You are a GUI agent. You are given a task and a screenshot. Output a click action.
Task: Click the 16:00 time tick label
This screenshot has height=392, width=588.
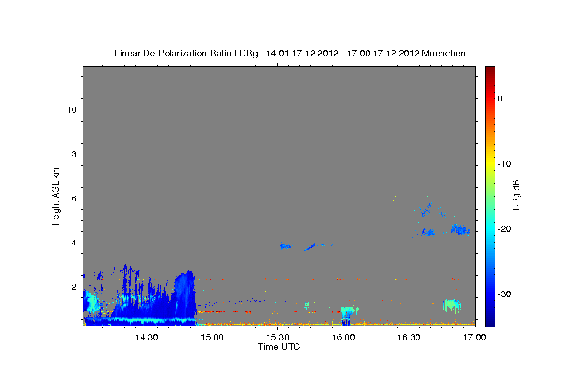tap(343, 337)
